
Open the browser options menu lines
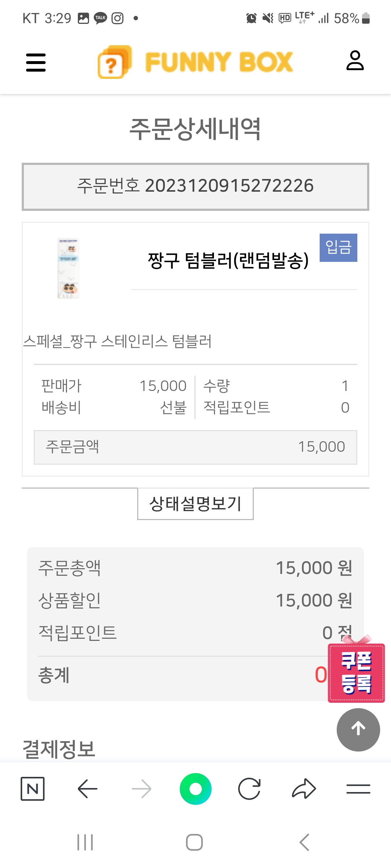[x=358, y=788]
